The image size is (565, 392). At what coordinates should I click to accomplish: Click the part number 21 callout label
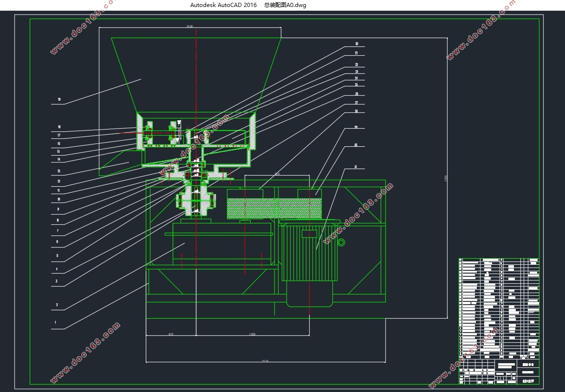click(x=357, y=53)
